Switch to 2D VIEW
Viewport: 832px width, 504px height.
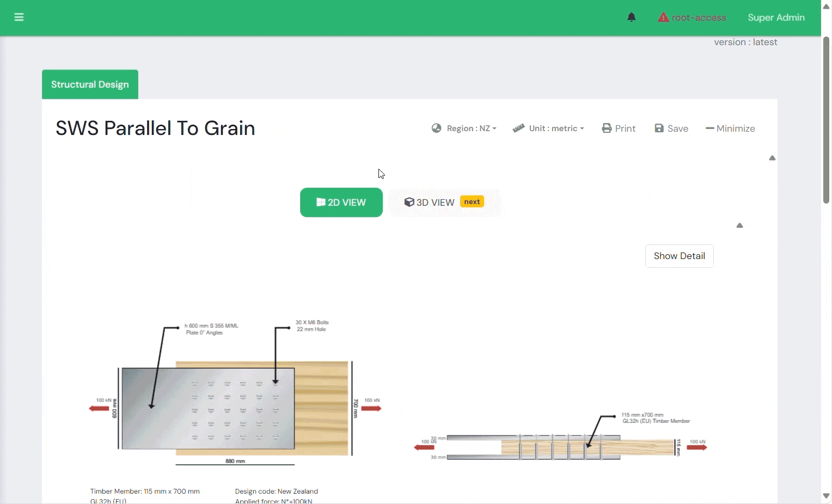(x=341, y=202)
